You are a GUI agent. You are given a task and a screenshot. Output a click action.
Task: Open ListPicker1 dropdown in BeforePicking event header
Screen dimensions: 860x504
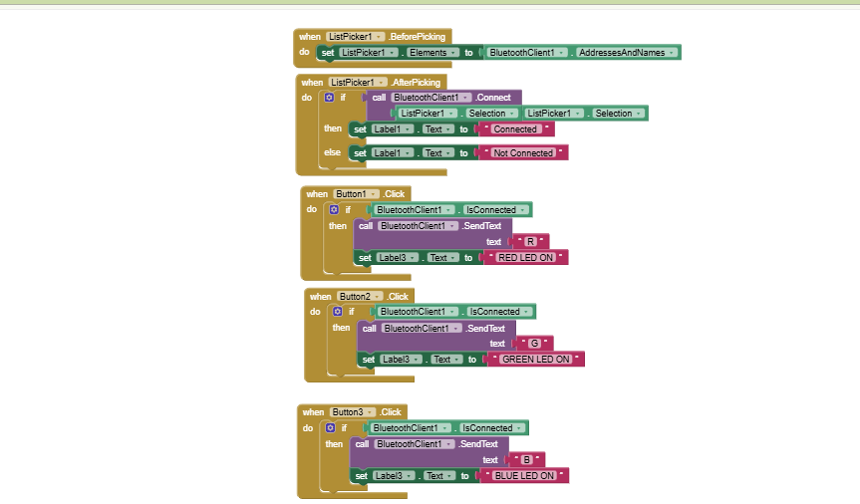pyautogui.click(x=356, y=37)
